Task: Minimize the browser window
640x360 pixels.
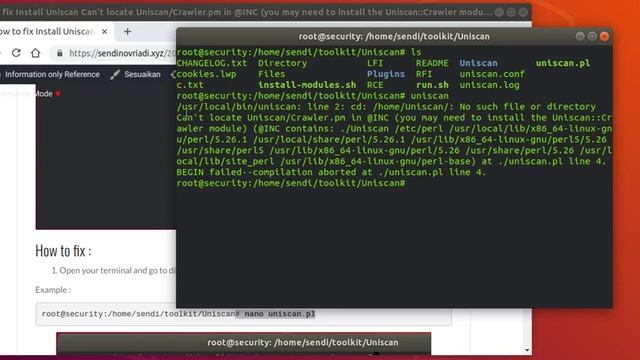Action: 499,12
